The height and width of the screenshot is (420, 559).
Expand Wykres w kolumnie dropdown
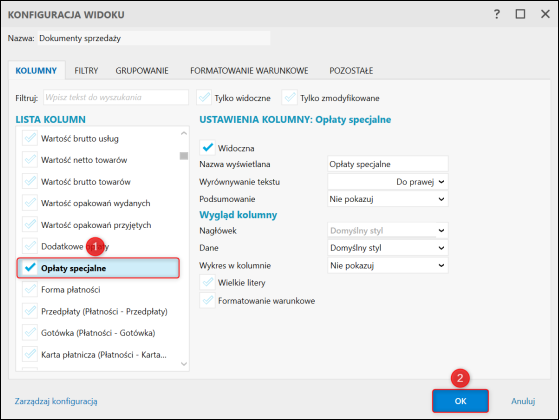(x=388, y=265)
